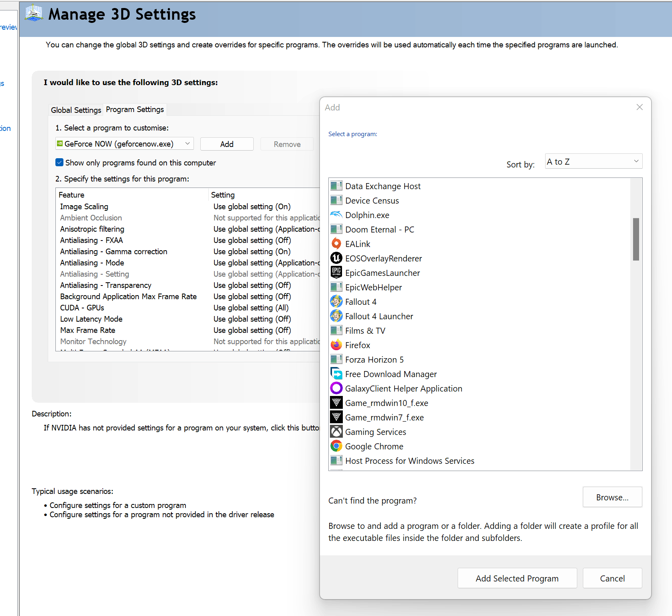Cancel the Add dialog
Image resolution: width=672 pixels, height=616 pixels.
pyautogui.click(x=612, y=578)
